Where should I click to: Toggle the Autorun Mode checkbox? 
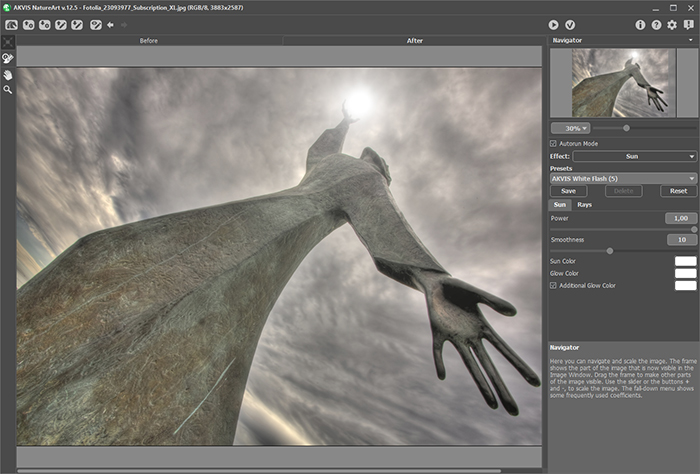[x=554, y=143]
